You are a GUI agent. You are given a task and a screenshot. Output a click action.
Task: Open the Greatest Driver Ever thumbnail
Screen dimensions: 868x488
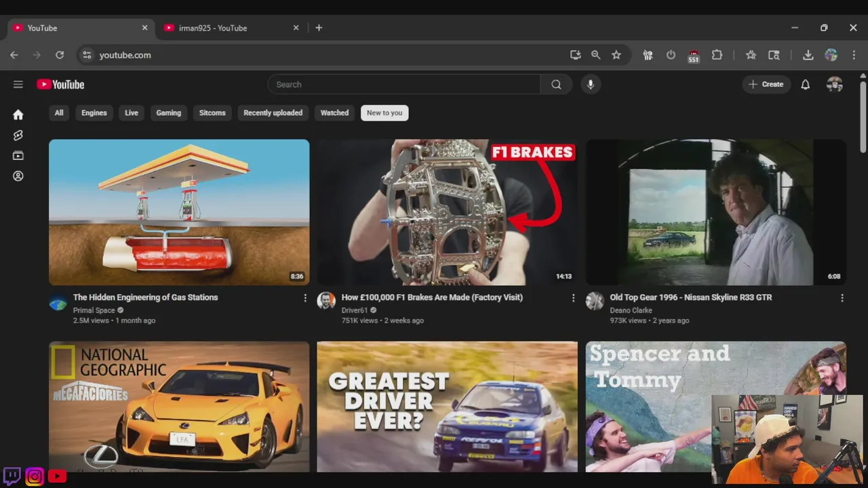tap(448, 407)
